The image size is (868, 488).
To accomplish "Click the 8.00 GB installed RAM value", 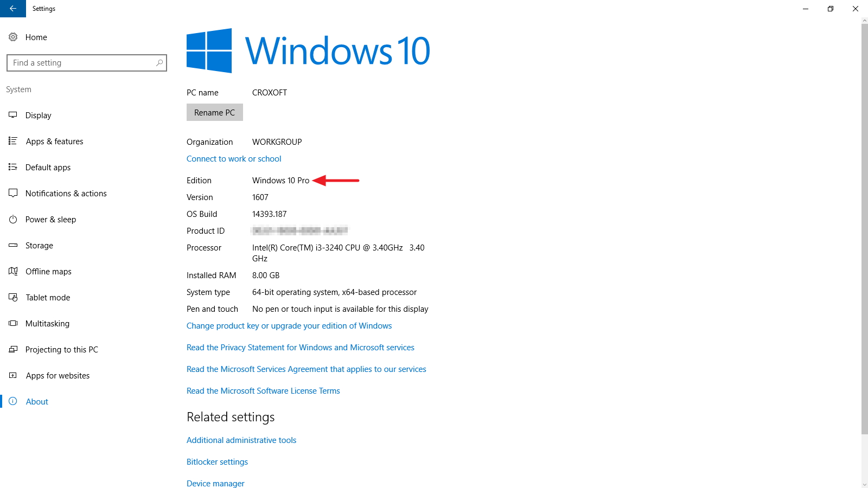I will click(x=266, y=275).
